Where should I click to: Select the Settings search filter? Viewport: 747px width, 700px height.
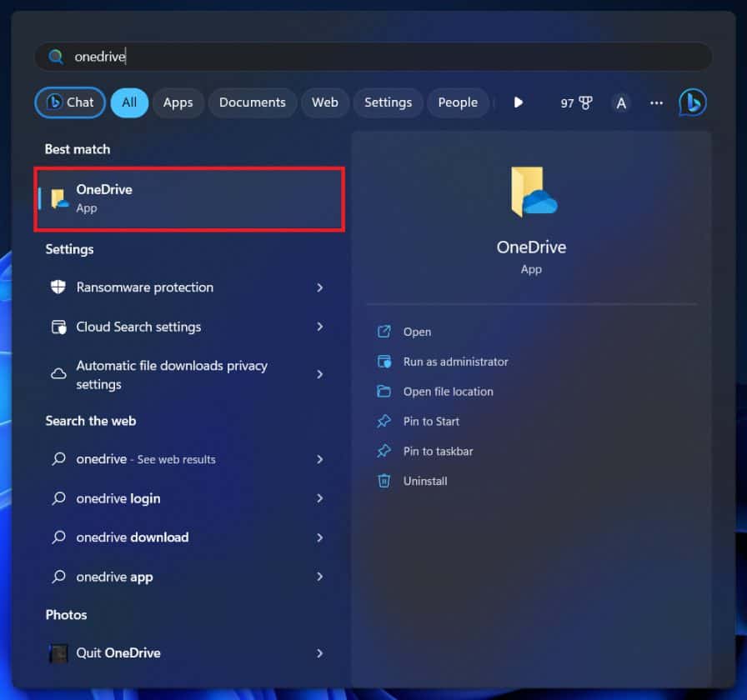pos(388,102)
